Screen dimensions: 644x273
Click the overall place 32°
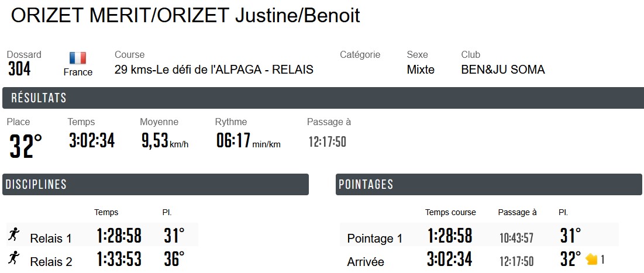point(26,146)
